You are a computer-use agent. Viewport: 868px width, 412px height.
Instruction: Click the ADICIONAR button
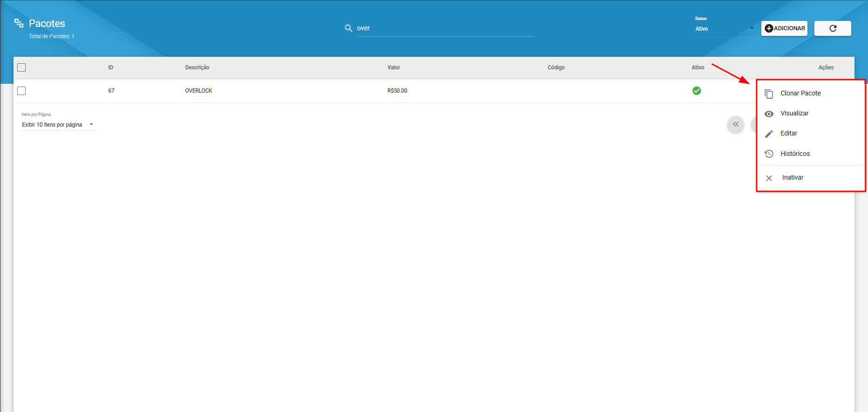[x=784, y=28]
